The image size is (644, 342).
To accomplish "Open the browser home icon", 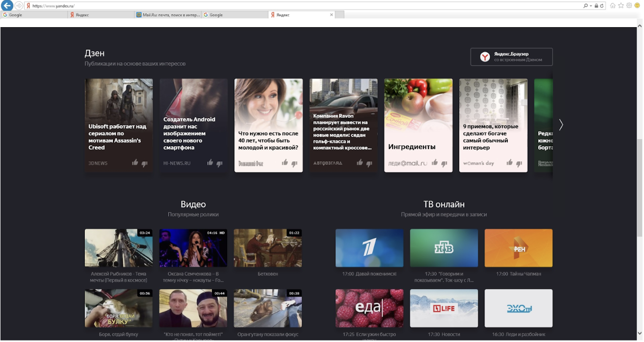I will click(x=613, y=6).
